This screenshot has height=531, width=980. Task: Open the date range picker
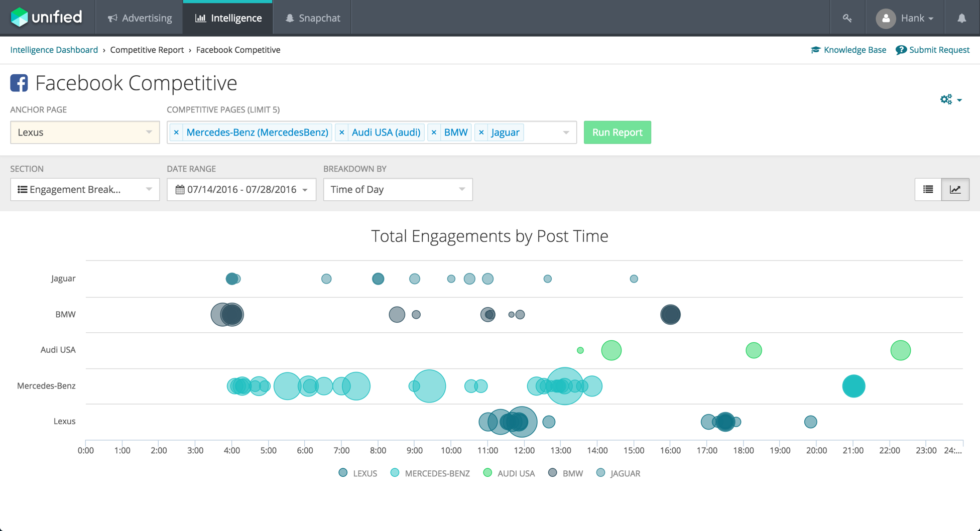[x=241, y=189]
